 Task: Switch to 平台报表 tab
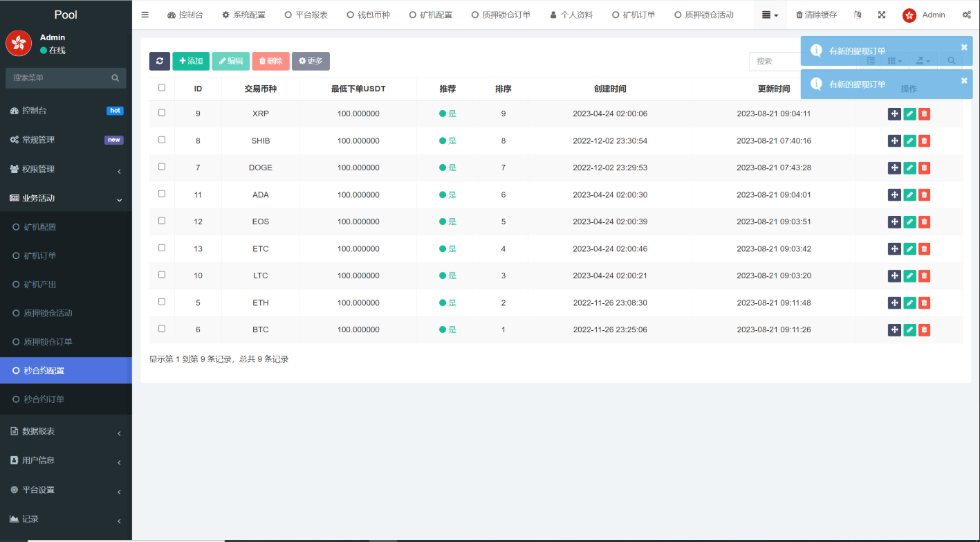306,15
